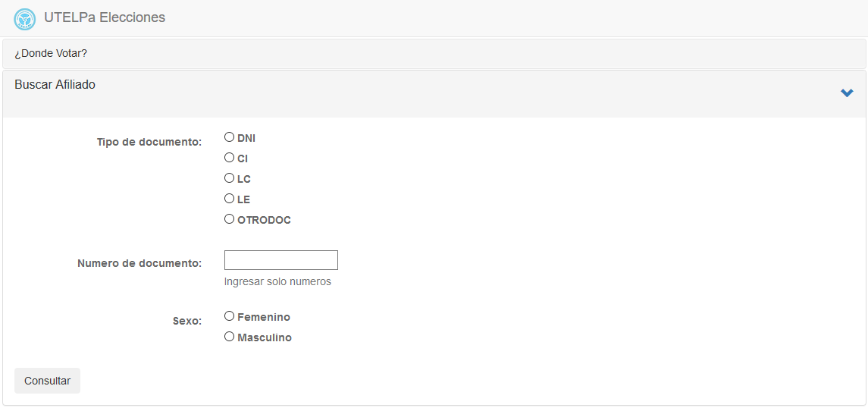
Task: Click the Ingresar solo numeros hint text
Action: [x=277, y=281]
